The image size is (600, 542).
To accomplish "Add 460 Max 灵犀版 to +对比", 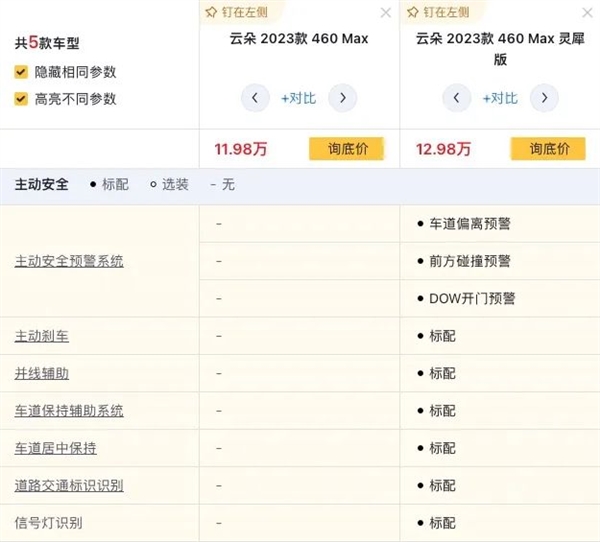I will pyautogui.click(x=499, y=98).
